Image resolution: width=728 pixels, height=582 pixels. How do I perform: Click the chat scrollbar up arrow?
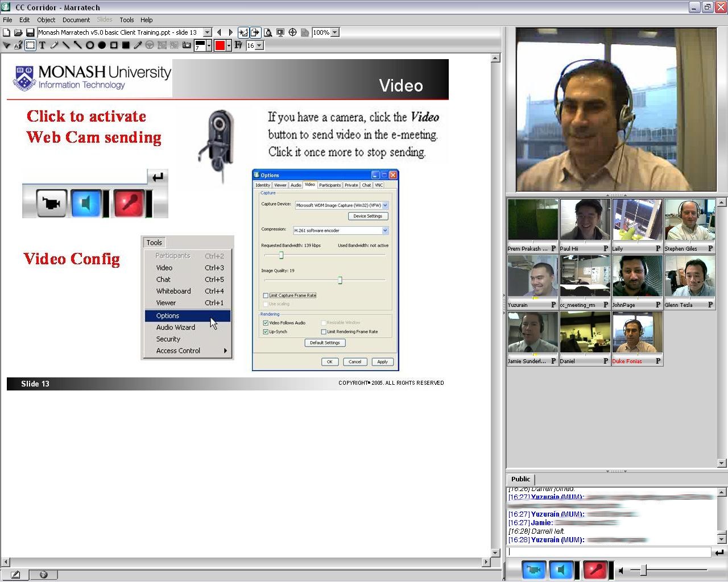coord(722,492)
